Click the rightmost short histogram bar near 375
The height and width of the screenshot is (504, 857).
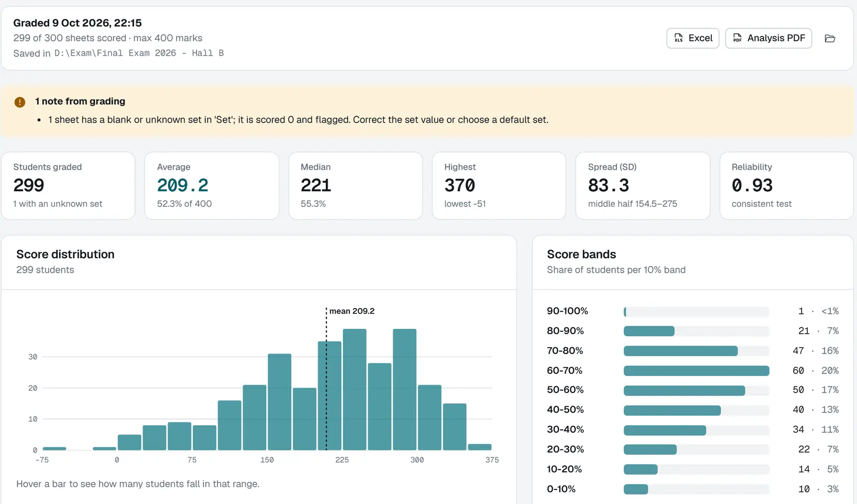(479, 447)
